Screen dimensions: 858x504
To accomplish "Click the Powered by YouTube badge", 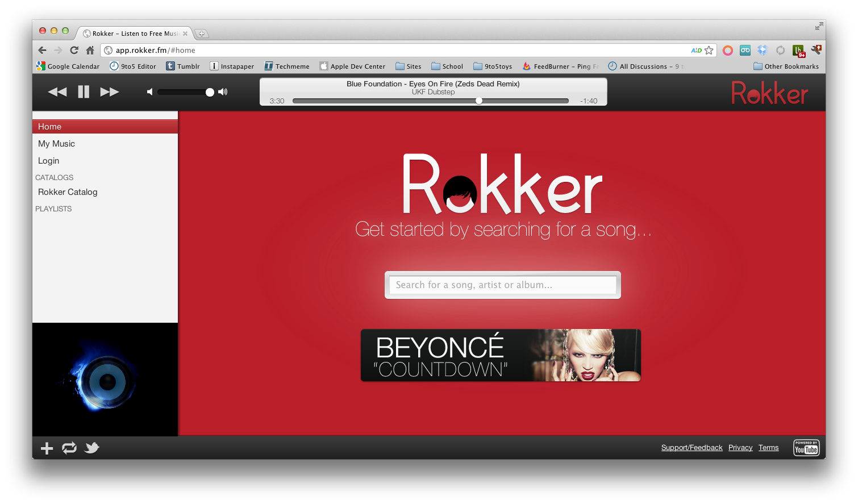I will 806,448.
